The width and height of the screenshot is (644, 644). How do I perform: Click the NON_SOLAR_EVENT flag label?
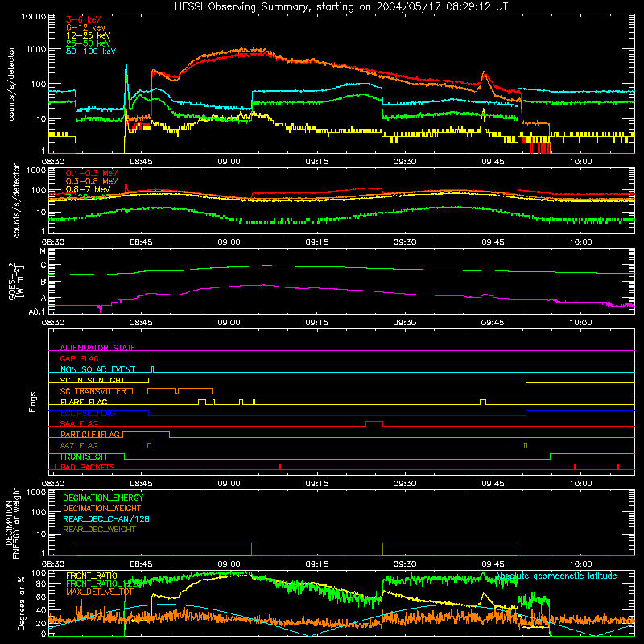[97, 369]
